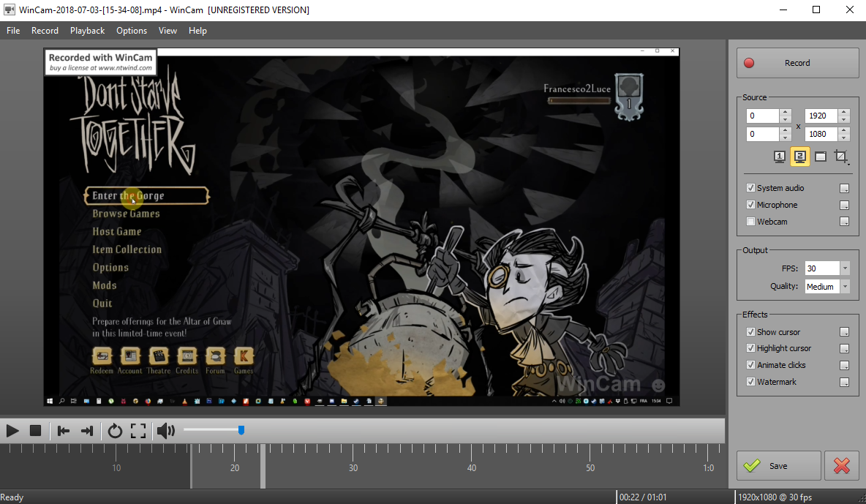Choose window capture source icon
866x504 pixels.
(x=821, y=157)
